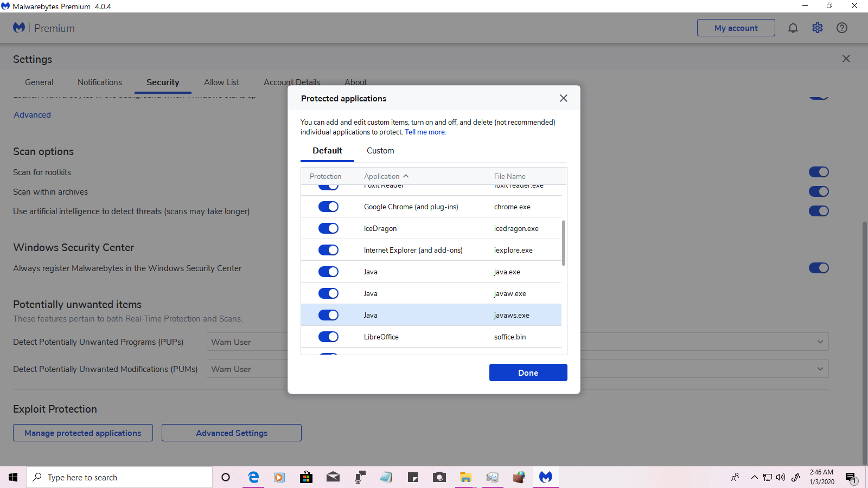Click the taskbar search input field
Viewport: 868px width, 488px height.
click(x=119, y=477)
